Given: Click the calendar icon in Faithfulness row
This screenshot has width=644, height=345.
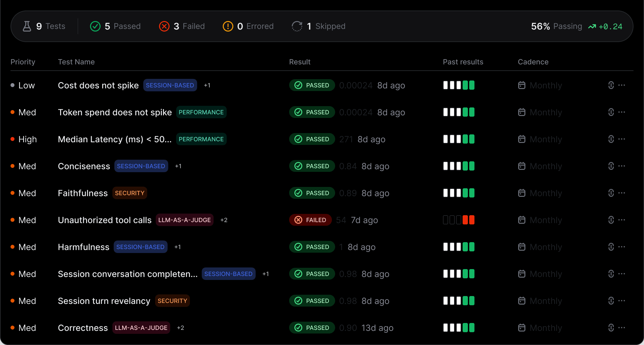Looking at the screenshot, I should coord(521,193).
